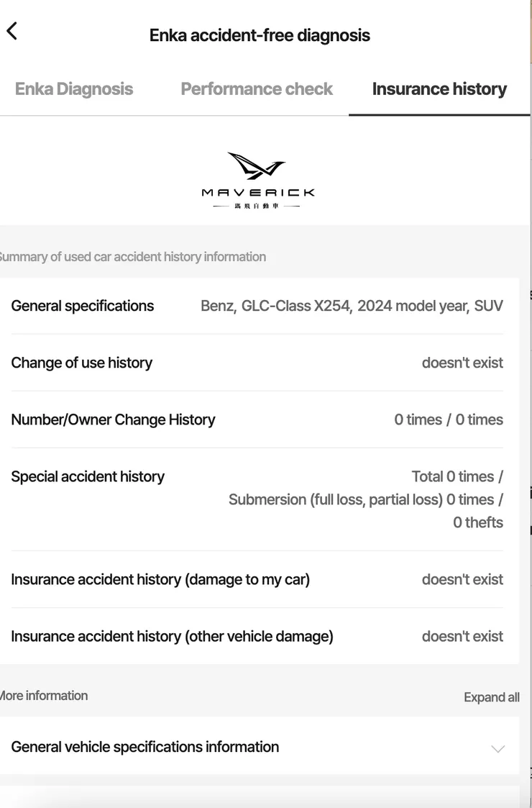Click the 0 times / 0 times value
The width and height of the screenshot is (532, 808).
coord(449,419)
